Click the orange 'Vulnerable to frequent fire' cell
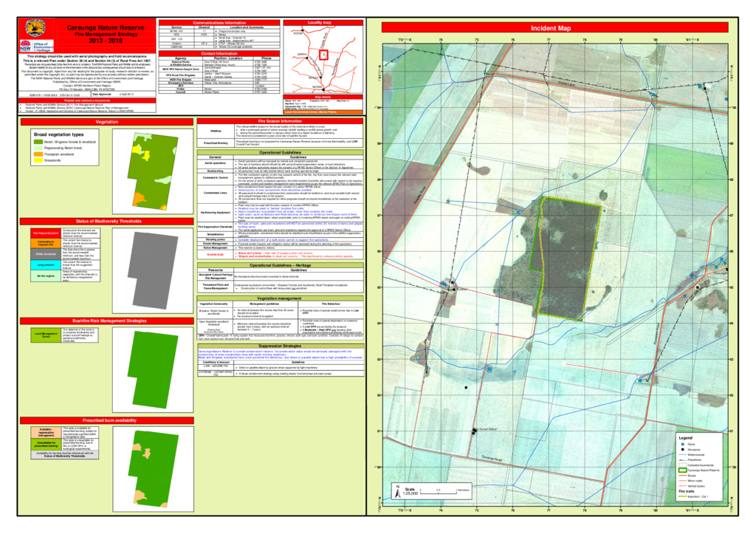The height and width of the screenshot is (534, 756). [46, 243]
